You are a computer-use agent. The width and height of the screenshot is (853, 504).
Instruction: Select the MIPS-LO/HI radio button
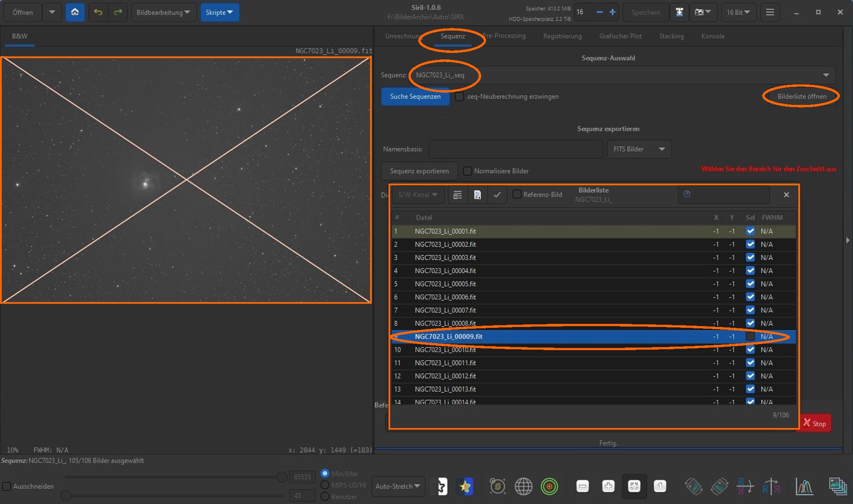coord(325,485)
